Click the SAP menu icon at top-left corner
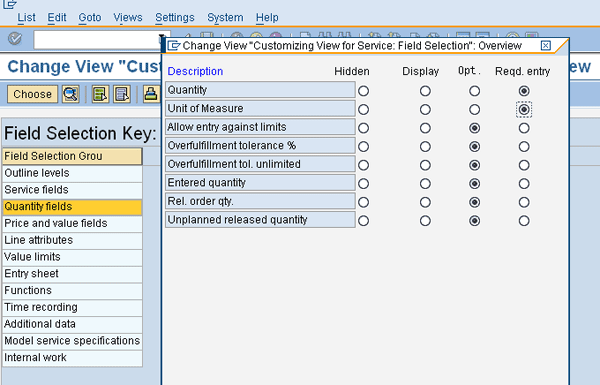The image size is (600, 385). (x=10, y=4)
